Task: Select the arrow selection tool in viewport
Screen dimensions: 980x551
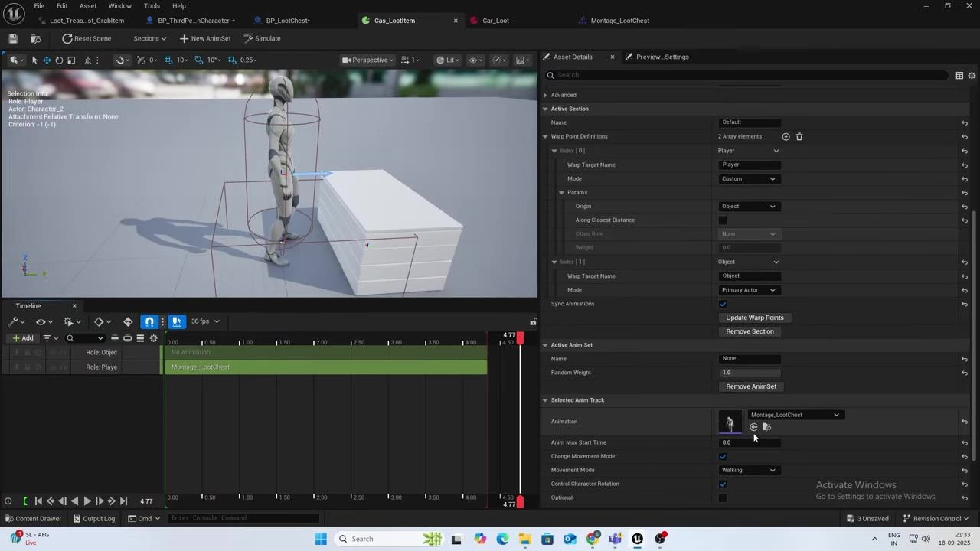Action: point(34,60)
